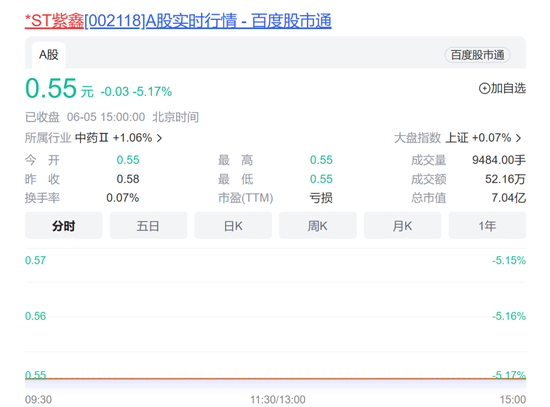
Task: Switch to the 周K chart tab
Action: pos(318,226)
